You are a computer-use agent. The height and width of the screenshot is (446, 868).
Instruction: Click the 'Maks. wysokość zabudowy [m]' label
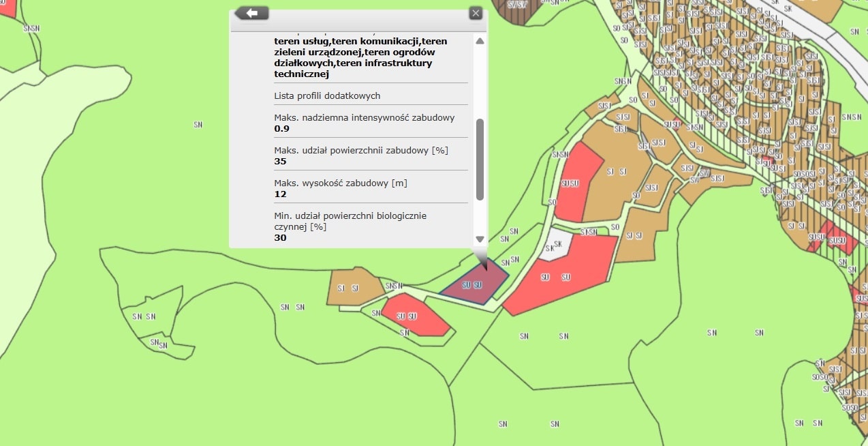[x=340, y=183]
